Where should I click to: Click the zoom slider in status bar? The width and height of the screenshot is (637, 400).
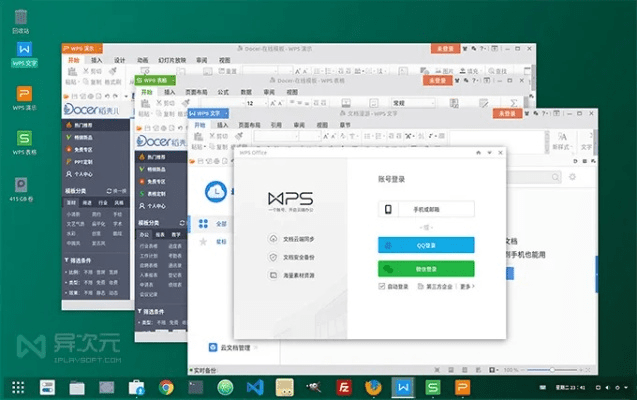tap(553, 370)
